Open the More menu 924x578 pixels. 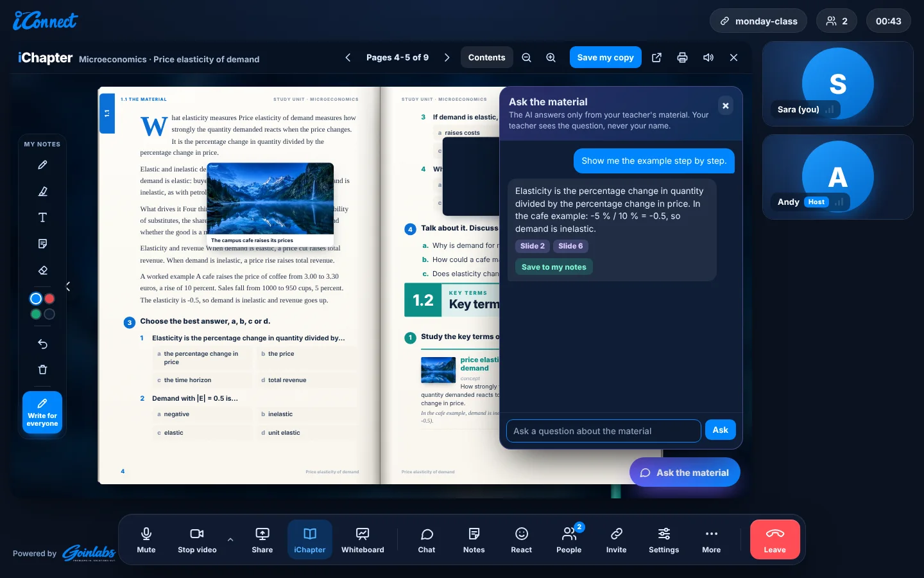[712, 540]
